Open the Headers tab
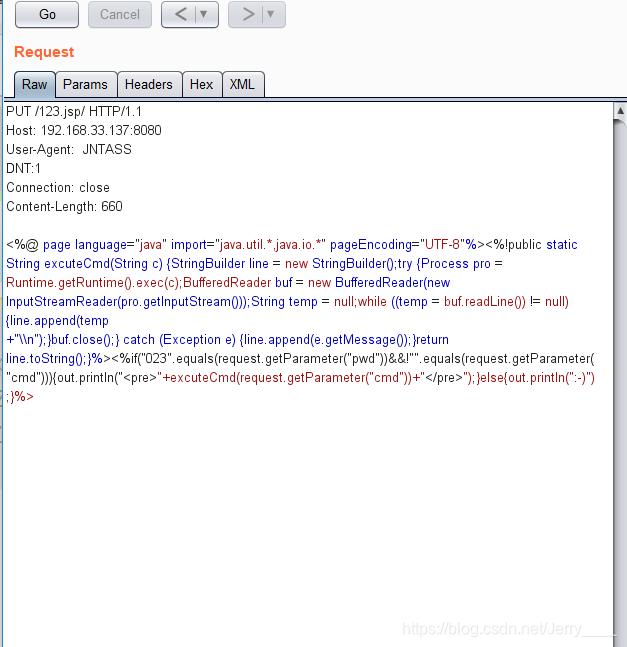This screenshot has height=647, width=627. click(x=149, y=85)
